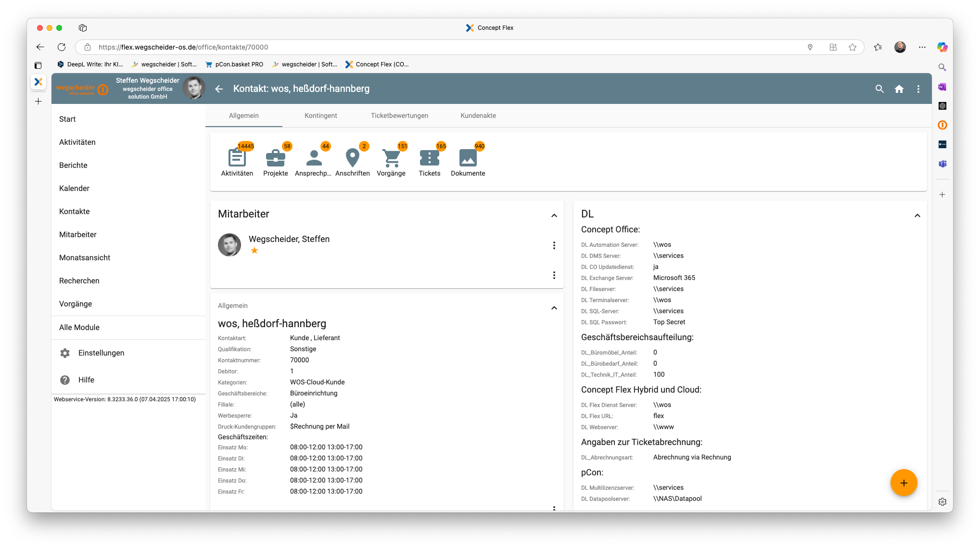Screen dimensions: 980x548
Task: Open Start in the left navigation
Action: click(x=128, y=119)
